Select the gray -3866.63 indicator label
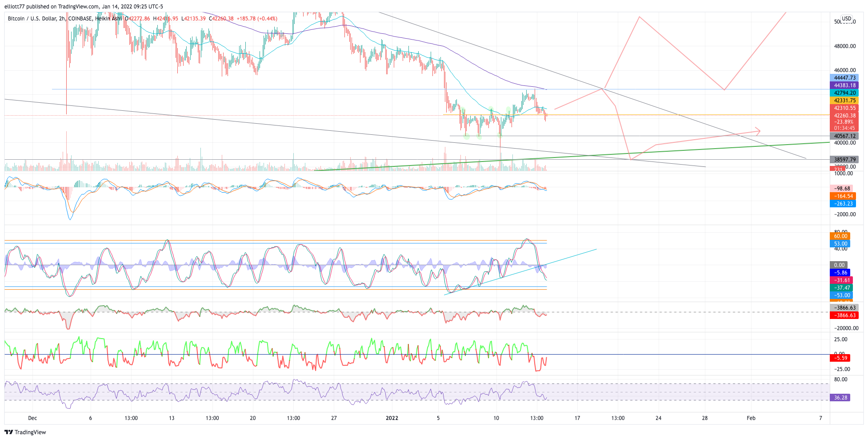Screen dimensions: 868x440 [x=844, y=308]
